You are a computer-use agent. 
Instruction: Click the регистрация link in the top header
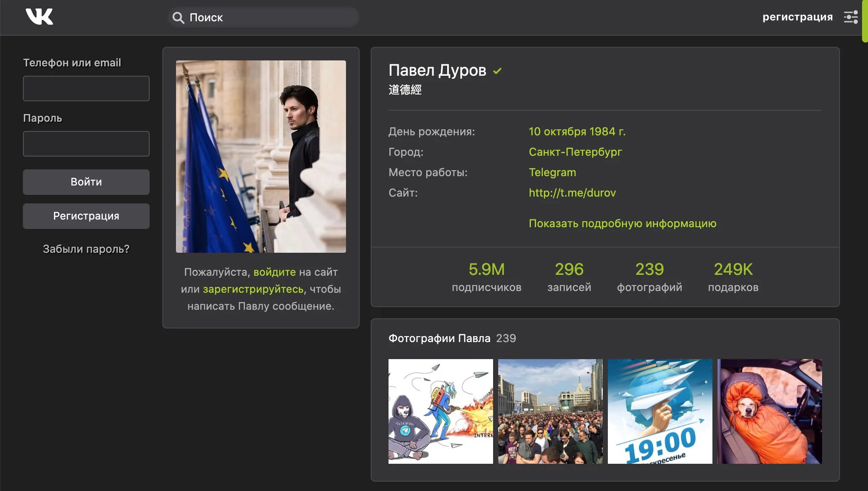(x=797, y=17)
